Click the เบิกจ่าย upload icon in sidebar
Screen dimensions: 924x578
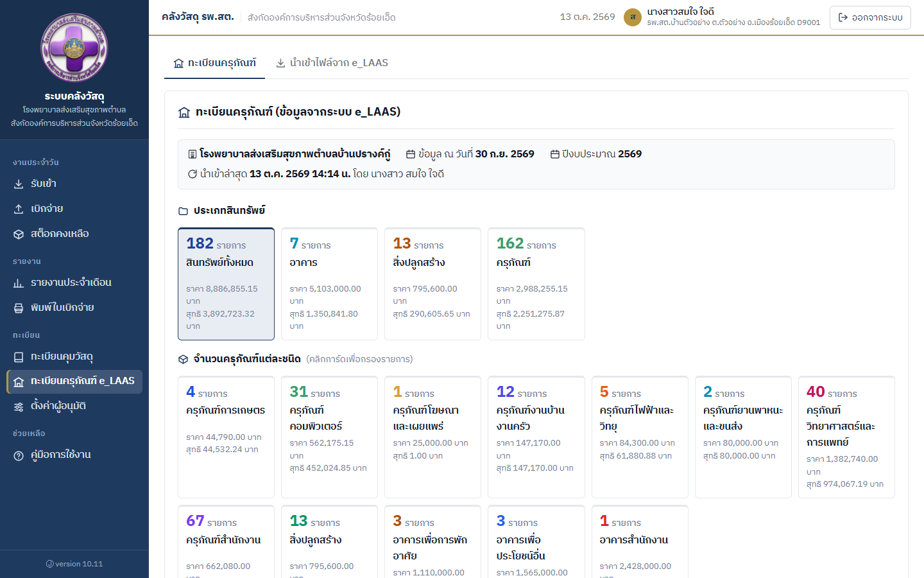click(x=19, y=209)
